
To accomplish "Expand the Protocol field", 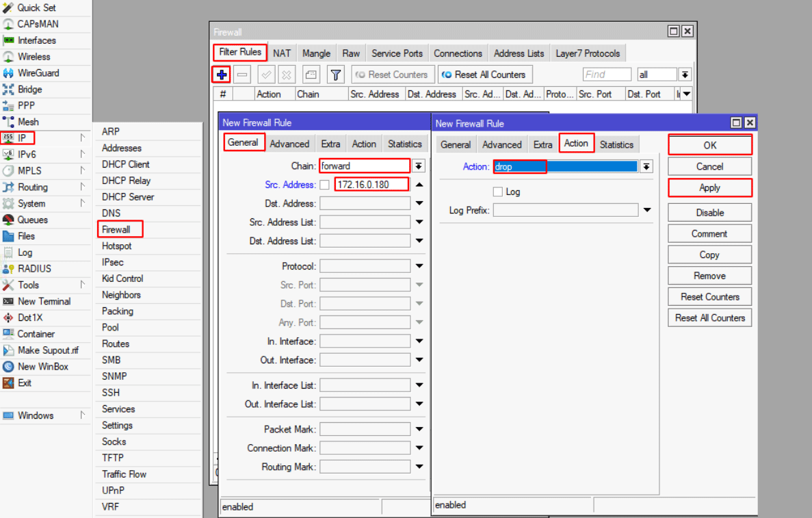I will [x=419, y=266].
